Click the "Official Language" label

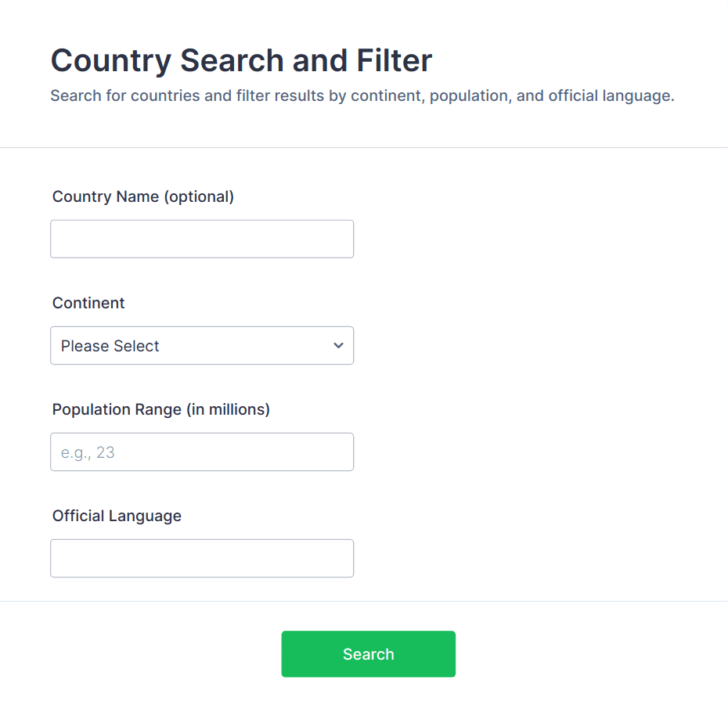click(x=117, y=516)
